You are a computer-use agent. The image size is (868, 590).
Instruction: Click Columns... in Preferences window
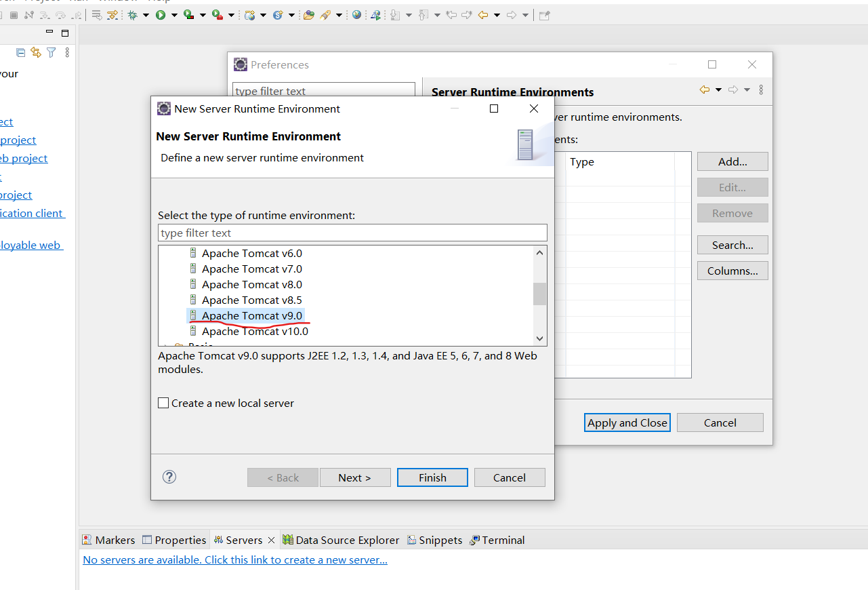pyautogui.click(x=732, y=271)
